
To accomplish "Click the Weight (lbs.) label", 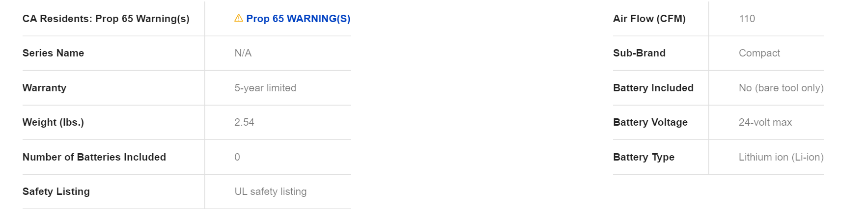I will [x=53, y=122].
